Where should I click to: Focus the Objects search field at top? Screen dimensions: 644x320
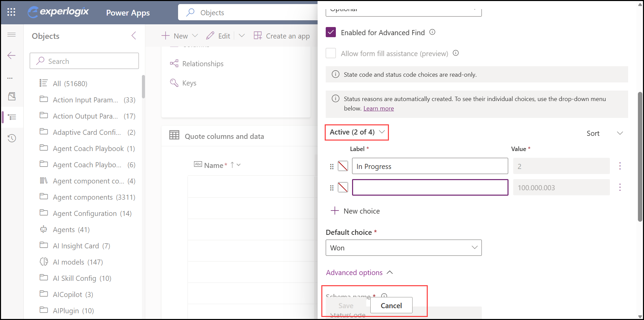(248, 13)
